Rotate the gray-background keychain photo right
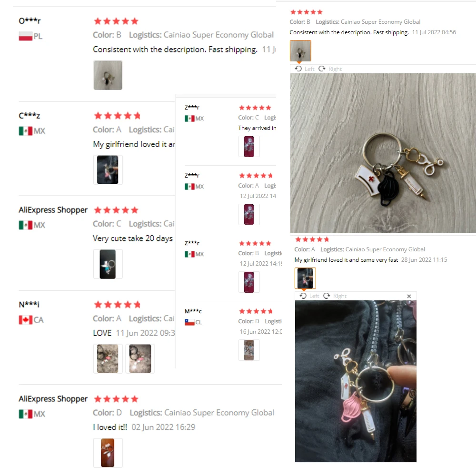This screenshot has width=476, height=476. (330, 69)
